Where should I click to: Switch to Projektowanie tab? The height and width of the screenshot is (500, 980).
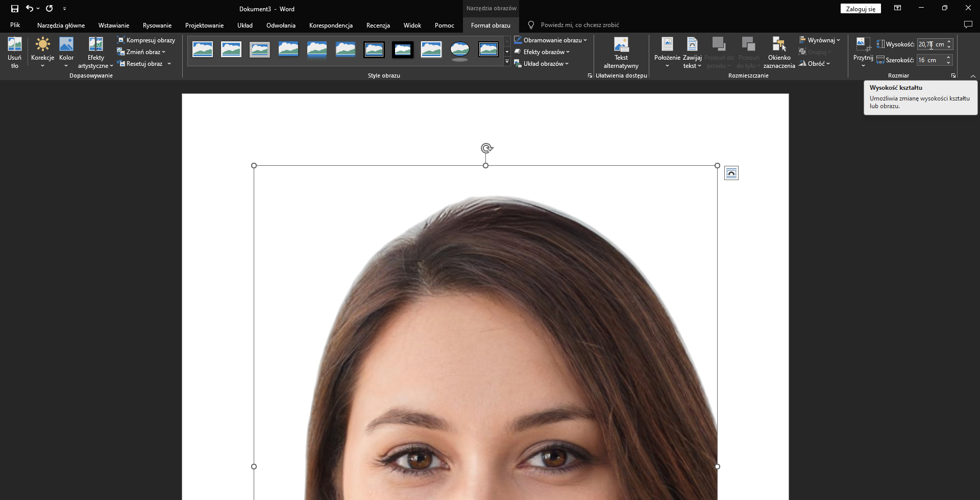204,25
